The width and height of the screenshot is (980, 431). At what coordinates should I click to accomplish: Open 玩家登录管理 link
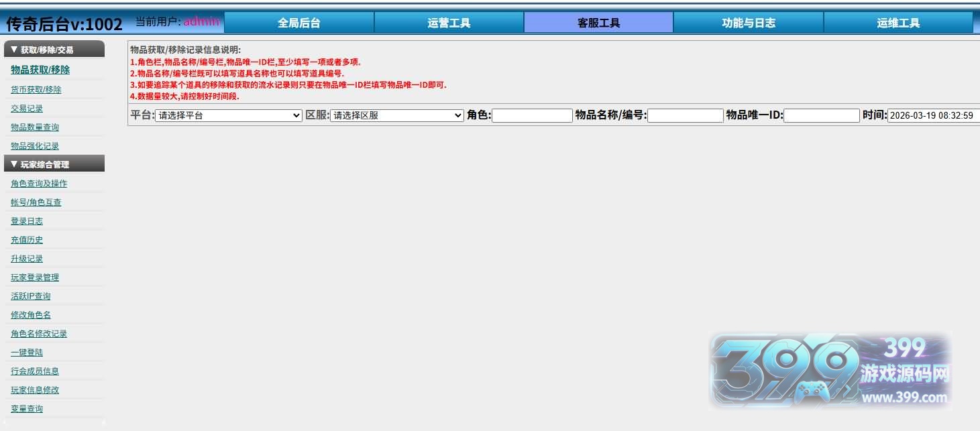coord(35,277)
